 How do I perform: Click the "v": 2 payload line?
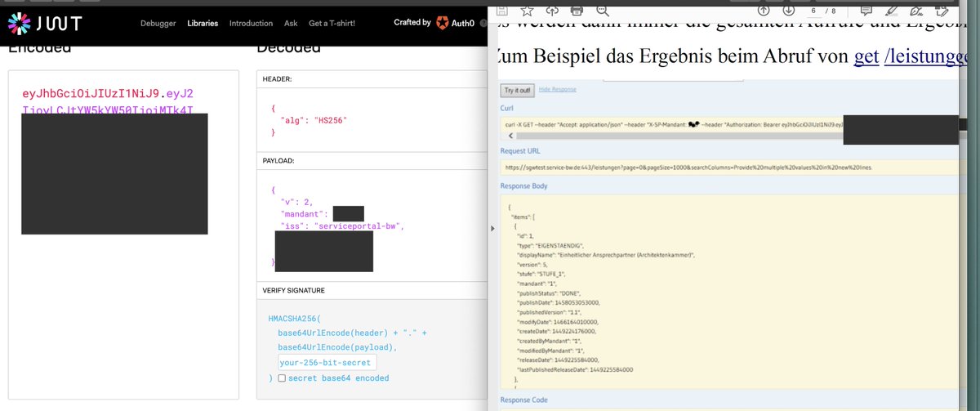click(x=296, y=201)
